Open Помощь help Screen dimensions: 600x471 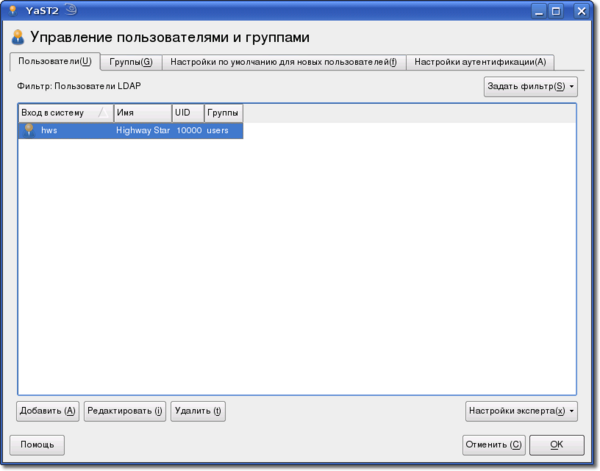coord(38,444)
